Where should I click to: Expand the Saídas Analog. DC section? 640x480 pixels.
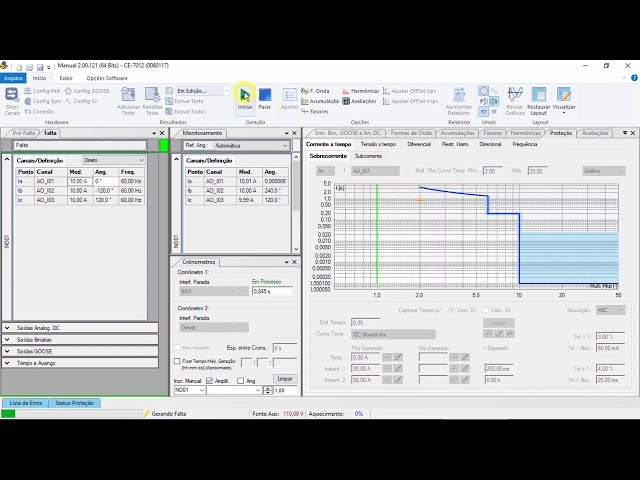(x=80, y=328)
